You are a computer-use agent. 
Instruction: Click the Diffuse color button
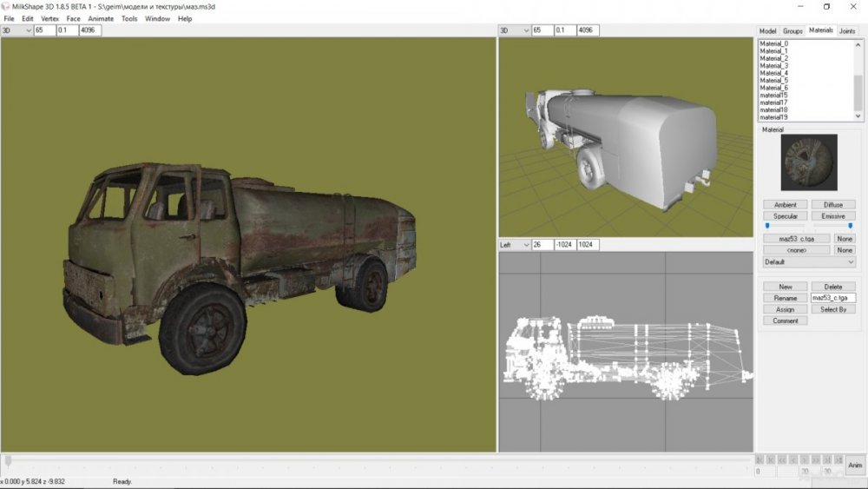833,205
